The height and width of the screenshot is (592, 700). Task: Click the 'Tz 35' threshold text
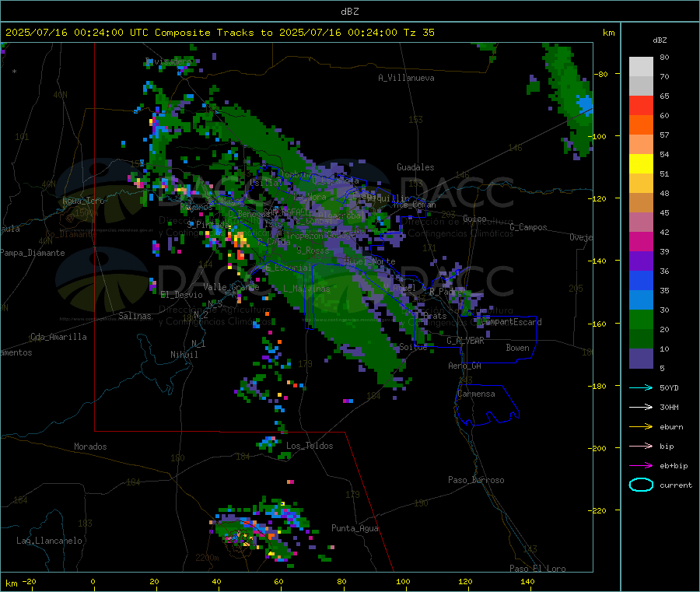(x=419, y=32)
